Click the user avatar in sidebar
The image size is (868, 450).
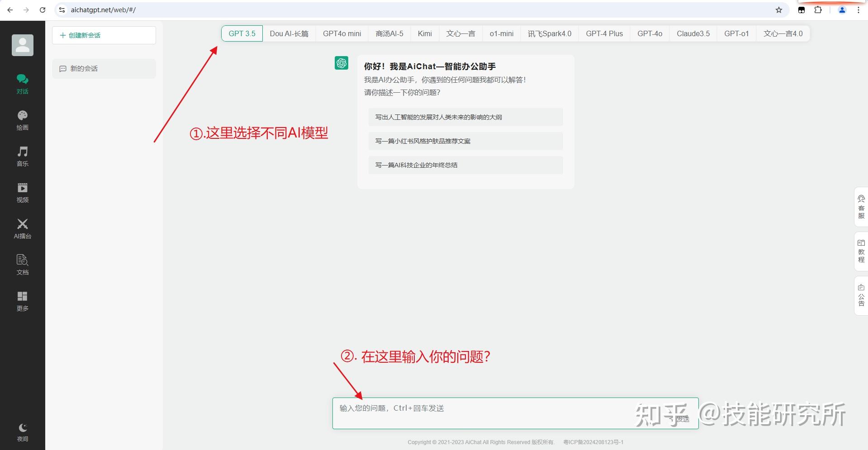click(23, 45)
